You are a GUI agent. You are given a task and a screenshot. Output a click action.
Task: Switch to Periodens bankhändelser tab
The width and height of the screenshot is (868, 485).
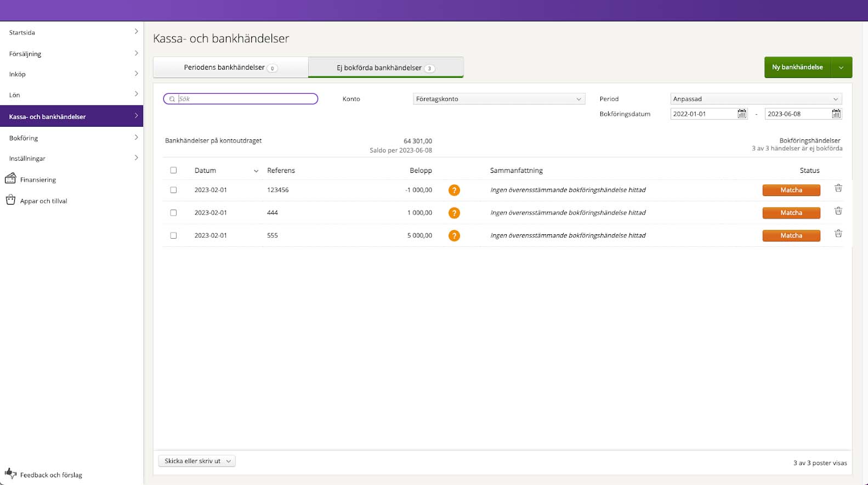231,67
